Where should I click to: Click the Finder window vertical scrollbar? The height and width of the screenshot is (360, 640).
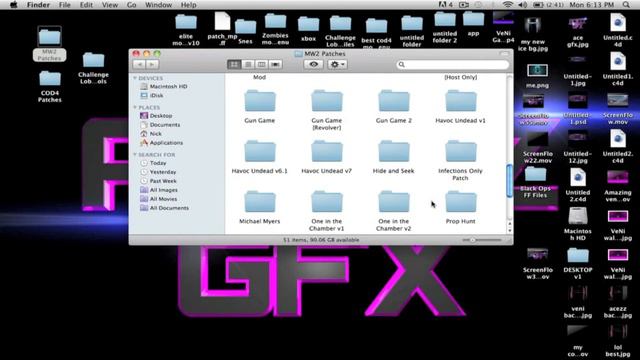tap(509, 181)
